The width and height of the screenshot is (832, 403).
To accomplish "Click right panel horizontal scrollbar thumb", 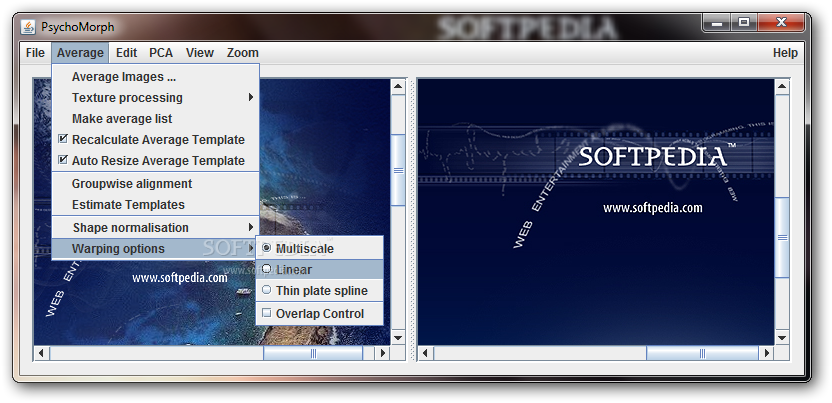I will [x=703, y=353].
